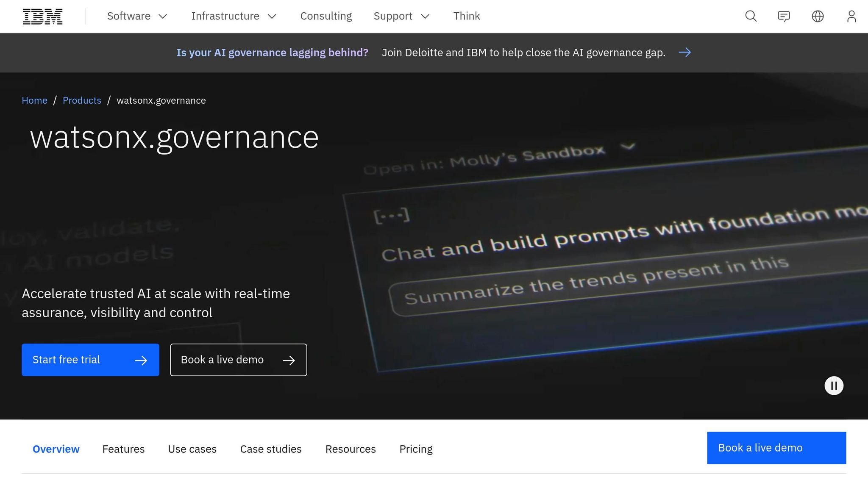Expand the Software menu
Screen dimensions: 868x488
click(137, 16)
